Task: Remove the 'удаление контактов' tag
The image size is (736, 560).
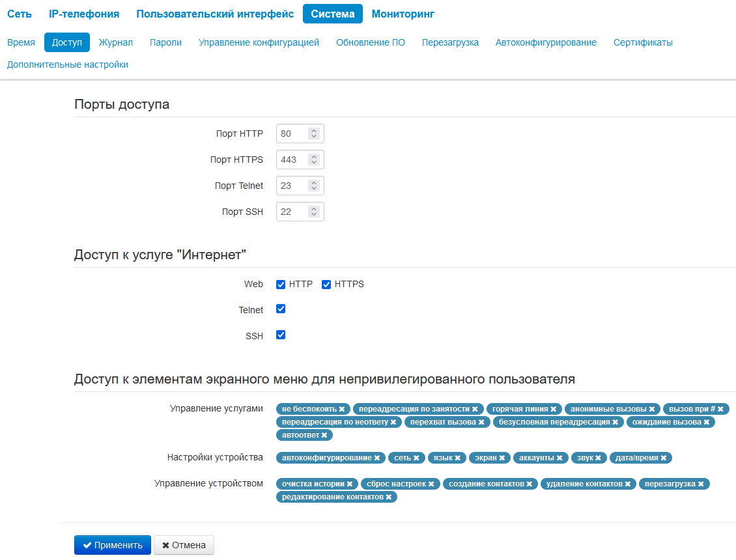Action: 628,484
